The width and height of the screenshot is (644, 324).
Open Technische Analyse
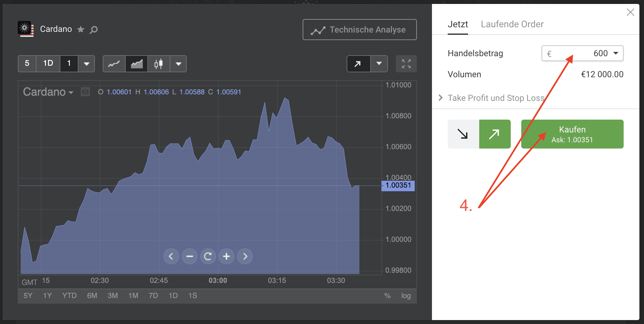(359, 30)
